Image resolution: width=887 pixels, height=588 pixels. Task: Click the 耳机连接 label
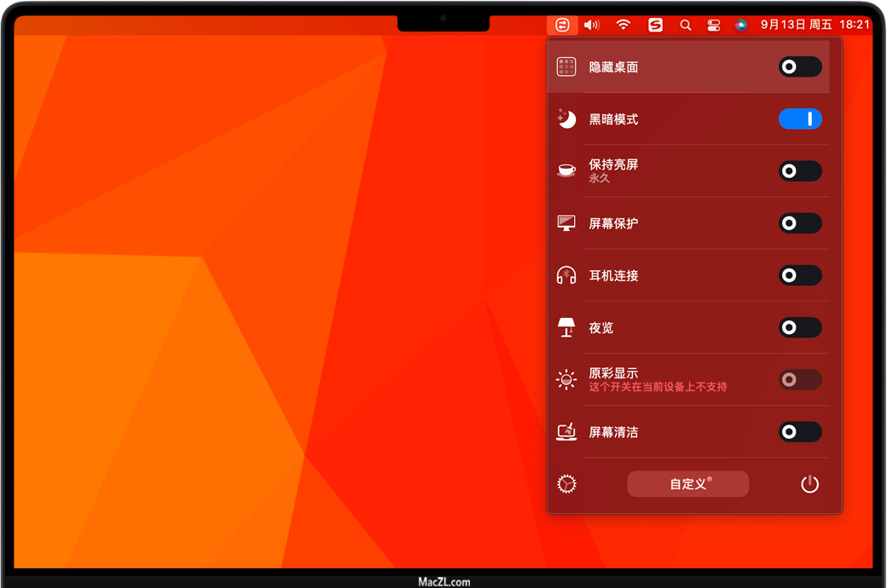pos(613,275)
